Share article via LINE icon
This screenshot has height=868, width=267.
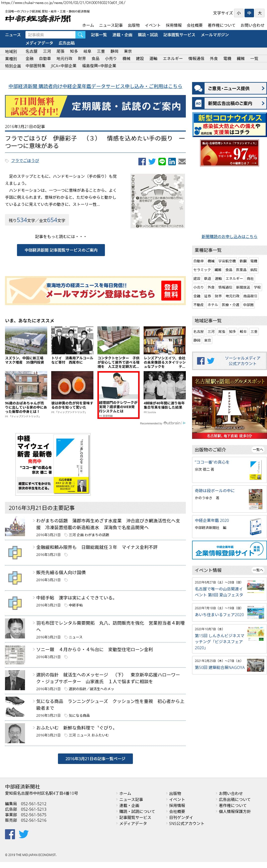[162, 161]
